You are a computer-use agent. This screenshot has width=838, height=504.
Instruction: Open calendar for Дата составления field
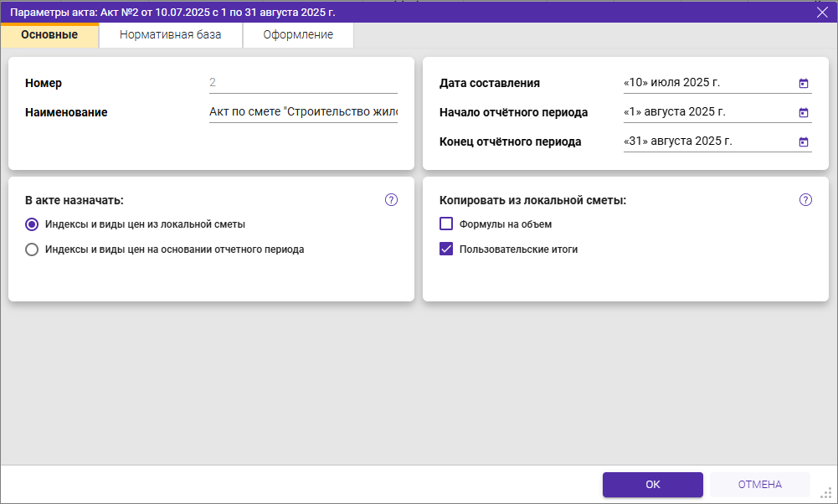tap(804, 83)
